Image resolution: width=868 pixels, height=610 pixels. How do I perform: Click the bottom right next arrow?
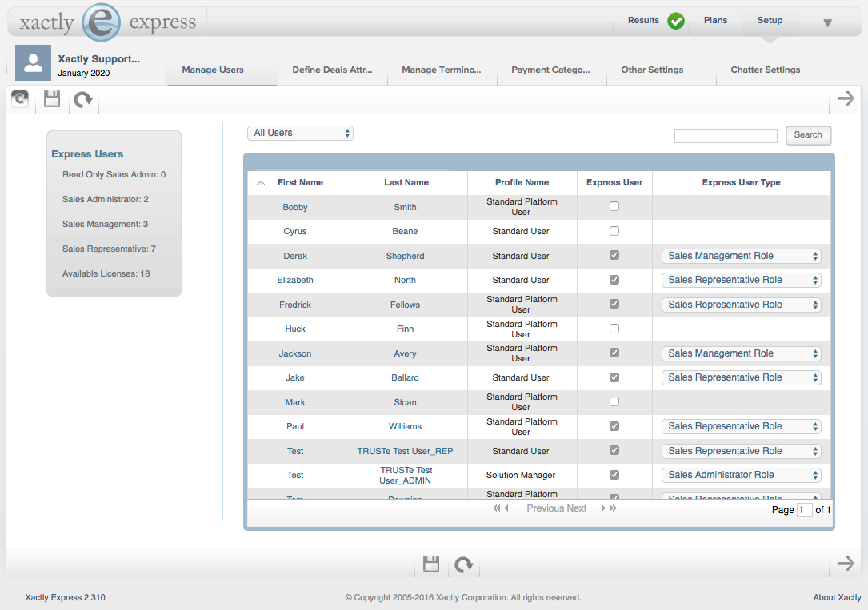point(846,564)
